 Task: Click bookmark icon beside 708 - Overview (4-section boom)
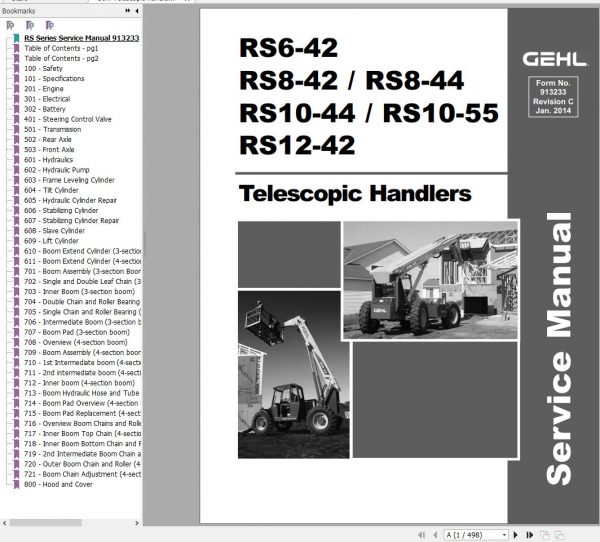pyautogui.click(x=16, y=342)
